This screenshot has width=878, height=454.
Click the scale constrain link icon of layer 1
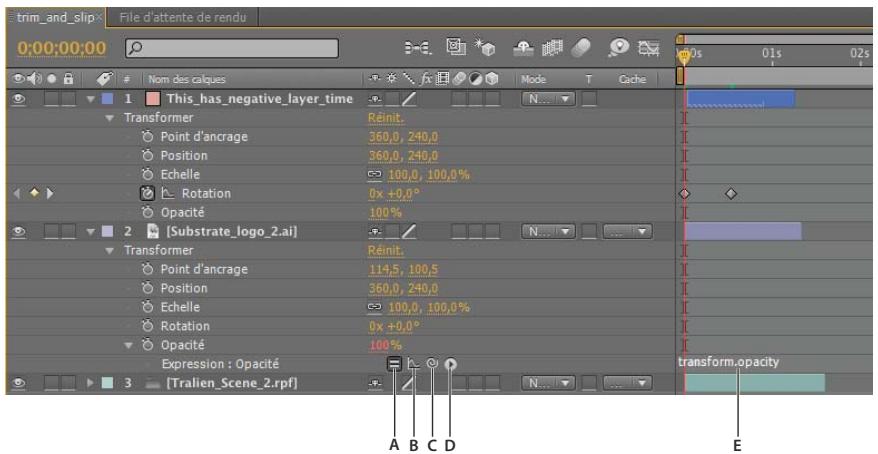tap(374, 175)
